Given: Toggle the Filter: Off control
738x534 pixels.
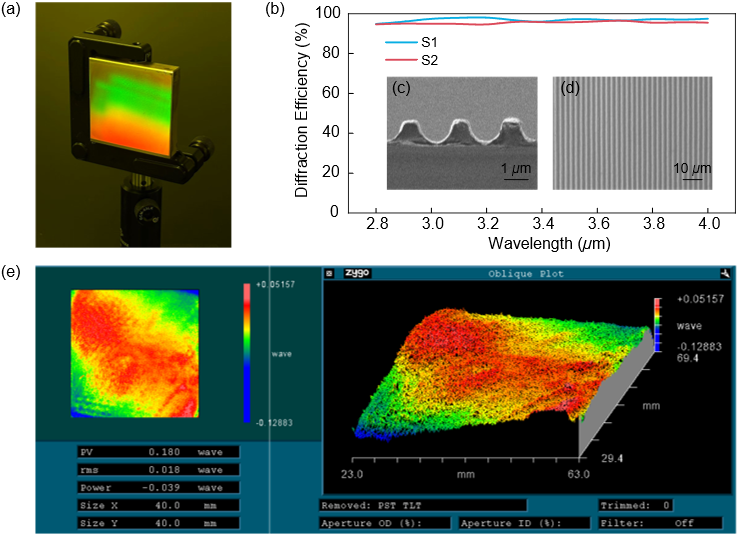Looking at the screenshot, I should point(660,522).
